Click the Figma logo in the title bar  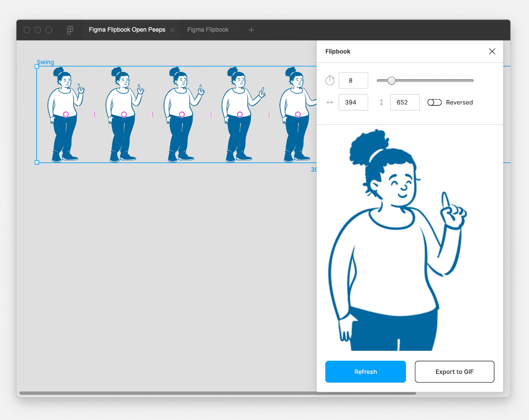(x=70, y=30)
